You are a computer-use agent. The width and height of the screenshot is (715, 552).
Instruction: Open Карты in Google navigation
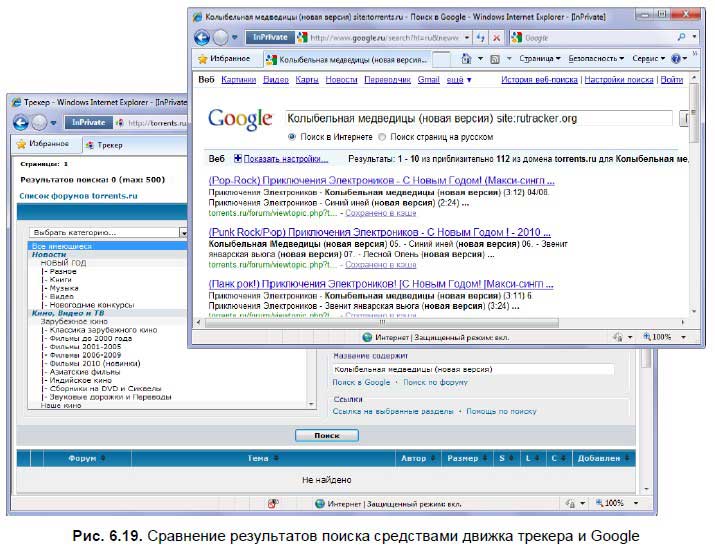[307, 80]
